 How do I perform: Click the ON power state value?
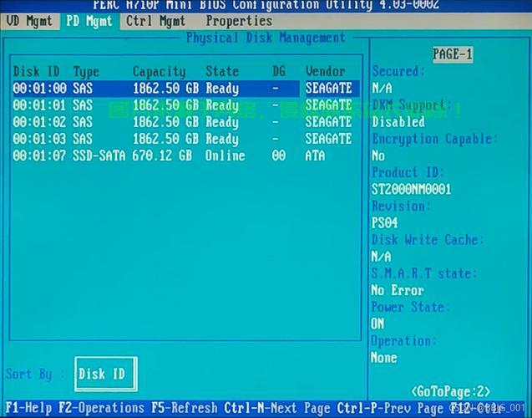(x=377, y=324)
